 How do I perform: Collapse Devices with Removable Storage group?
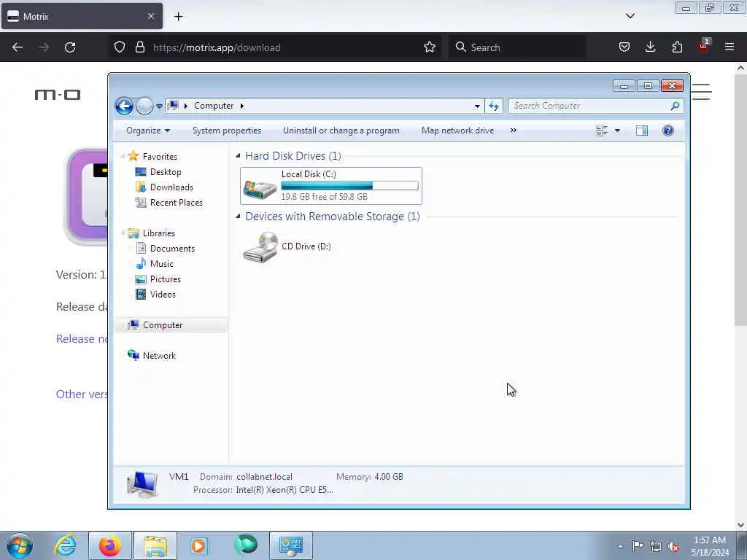coord(239,216)
